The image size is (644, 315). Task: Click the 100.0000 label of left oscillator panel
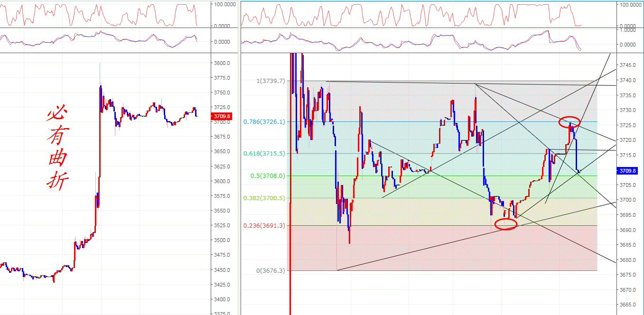[226, 4]
